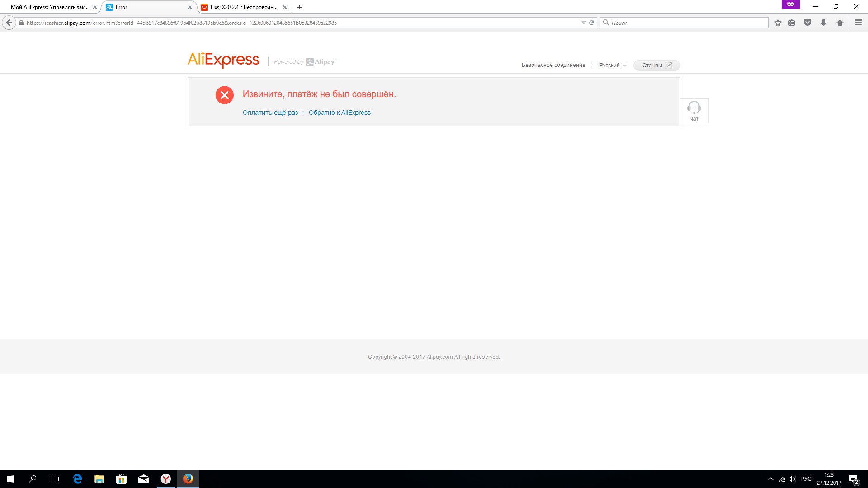Open network status tray icon
868x488 pixels.
(782, 479)
